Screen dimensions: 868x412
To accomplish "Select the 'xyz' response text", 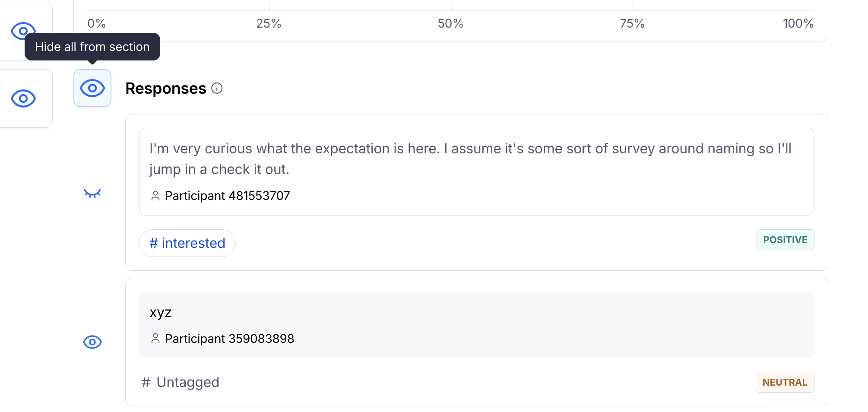I will tap(161, 312).
